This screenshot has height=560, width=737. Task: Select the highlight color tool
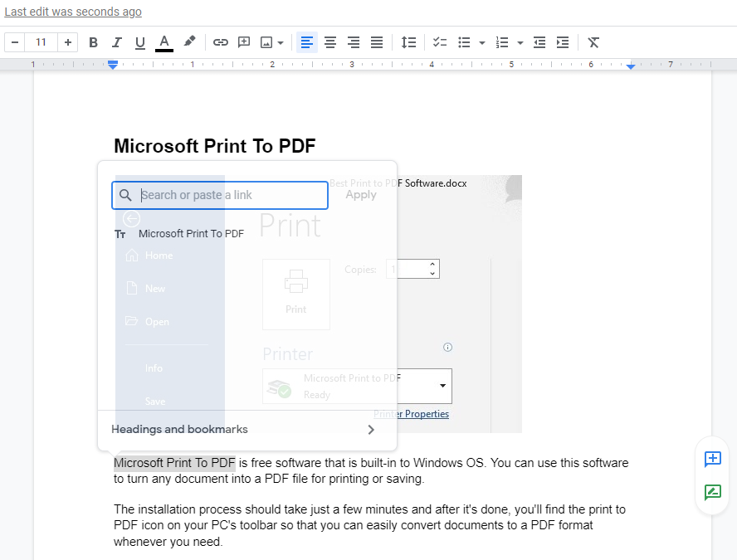click(190, 42)
